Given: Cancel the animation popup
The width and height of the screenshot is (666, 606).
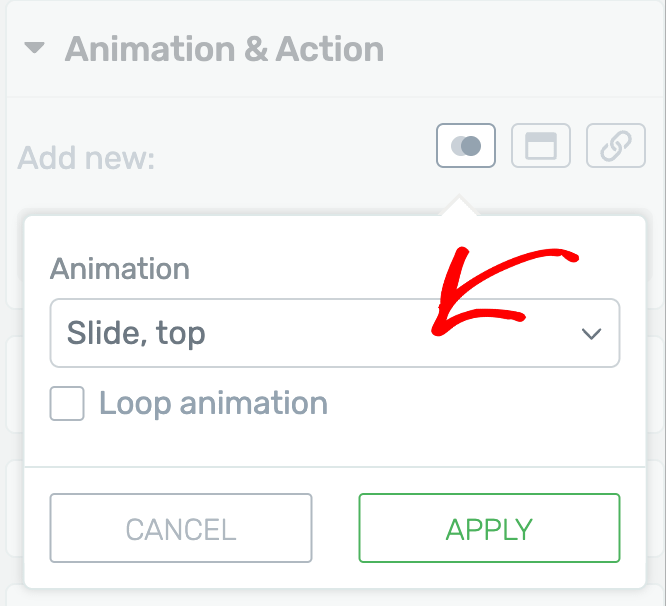Looking at the screenshot, I should coord(181,528).
